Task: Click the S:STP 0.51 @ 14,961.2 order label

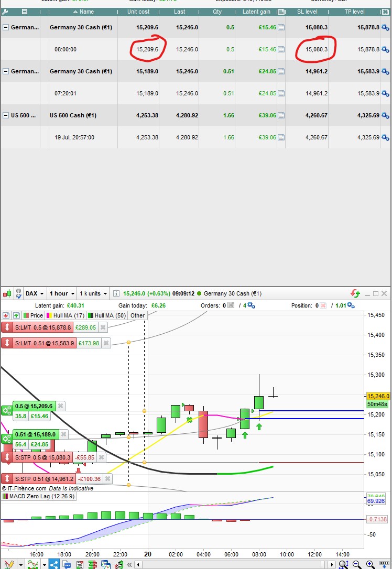Action: pos(44,479)
